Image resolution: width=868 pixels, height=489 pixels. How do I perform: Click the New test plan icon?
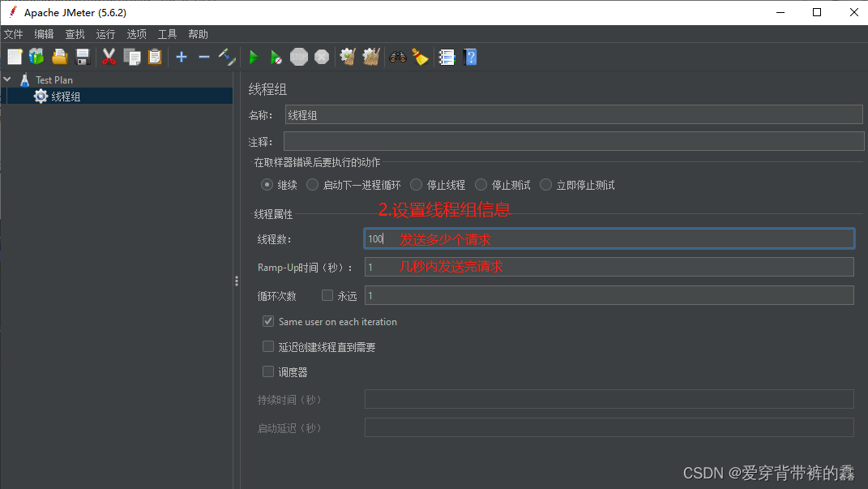15,57
